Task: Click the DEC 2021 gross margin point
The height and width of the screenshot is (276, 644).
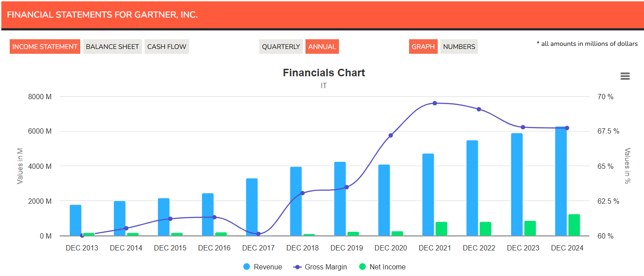Action: tap(435, 103)
